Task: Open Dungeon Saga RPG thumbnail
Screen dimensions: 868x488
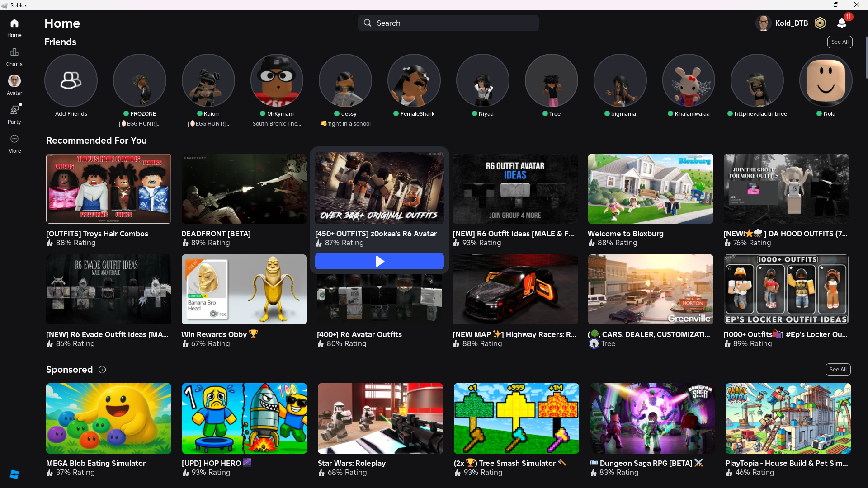Action: [x=652, y=418]
